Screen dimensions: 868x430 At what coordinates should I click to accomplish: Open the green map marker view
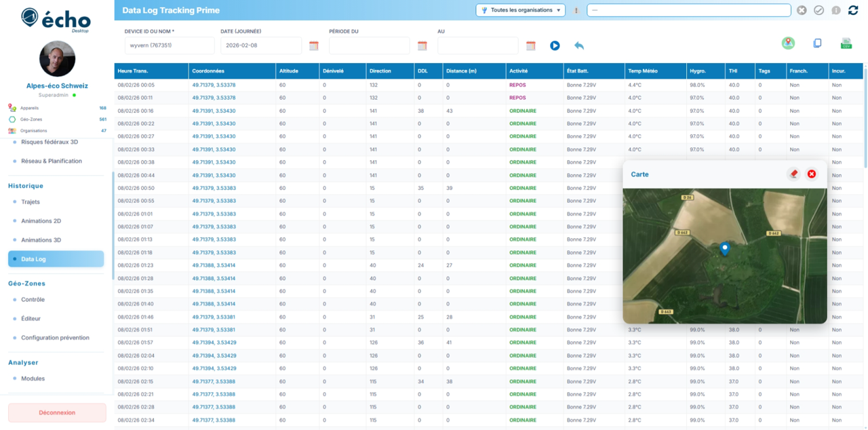tap(788, 42)
